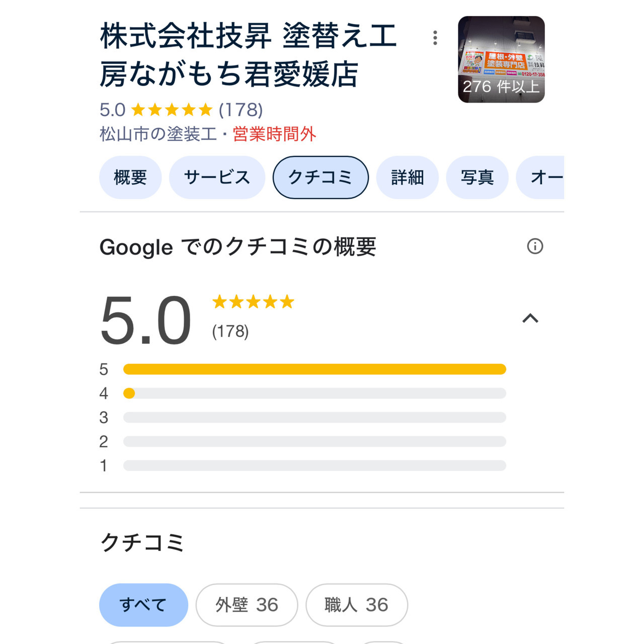Click the 4-star rating bar
The image size is (644, 644).
314,393
